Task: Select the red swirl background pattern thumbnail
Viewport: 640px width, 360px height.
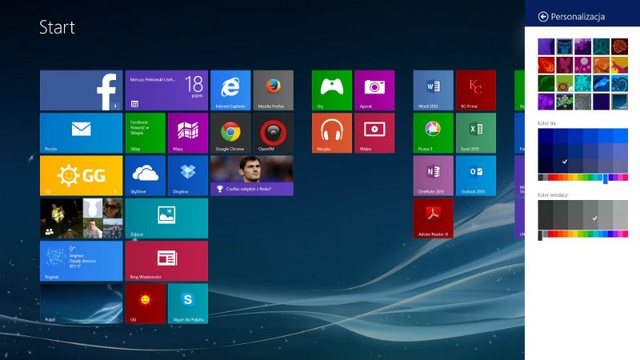Action: (546, 65)
